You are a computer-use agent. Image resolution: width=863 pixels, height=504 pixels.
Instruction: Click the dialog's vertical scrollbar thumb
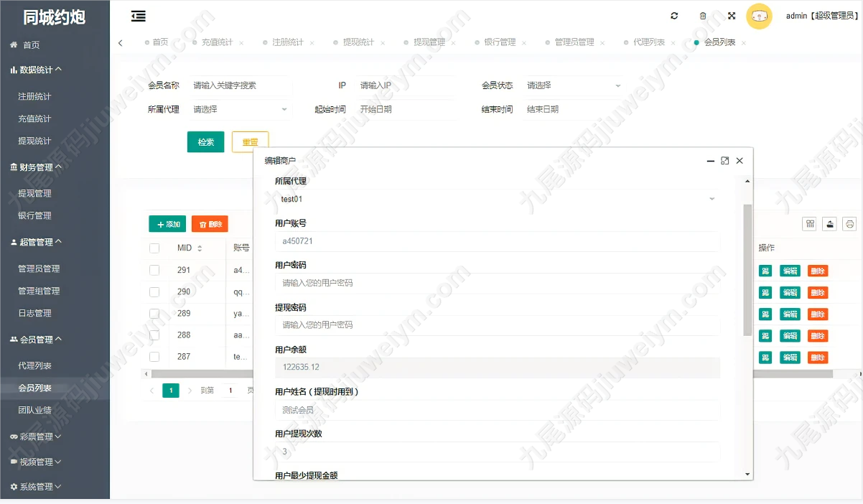pyautogui.click(x=747, y=269)
